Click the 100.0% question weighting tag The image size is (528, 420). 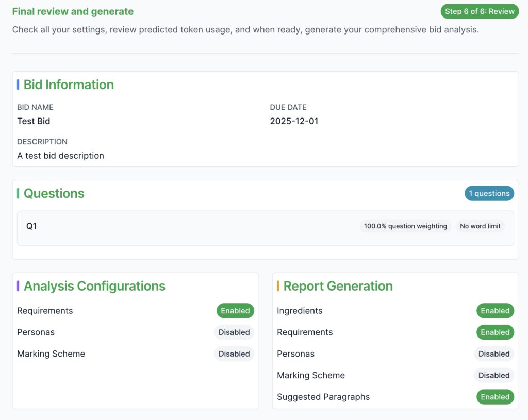[405, 226]
